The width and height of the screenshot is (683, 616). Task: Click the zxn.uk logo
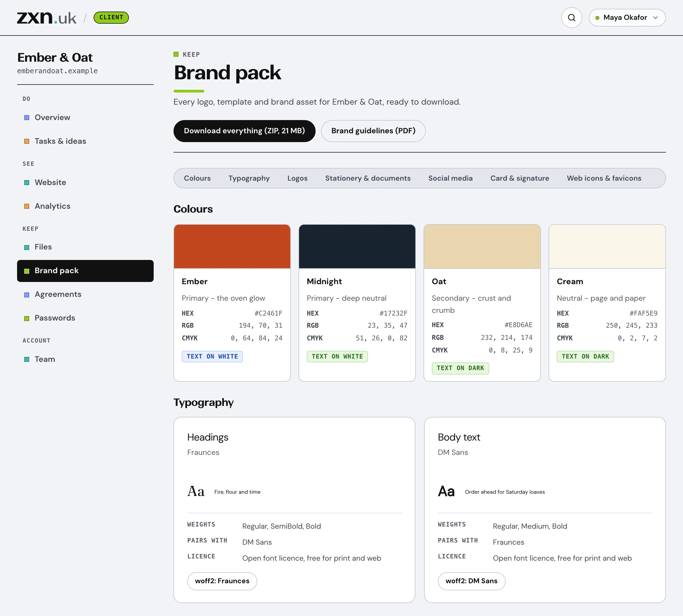pos(47,18)
